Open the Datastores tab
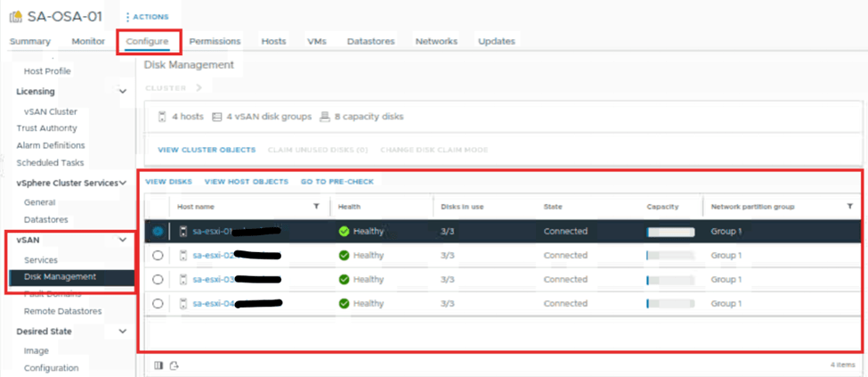The height and width of the screenshot is (377, 868). pos(370,41)
